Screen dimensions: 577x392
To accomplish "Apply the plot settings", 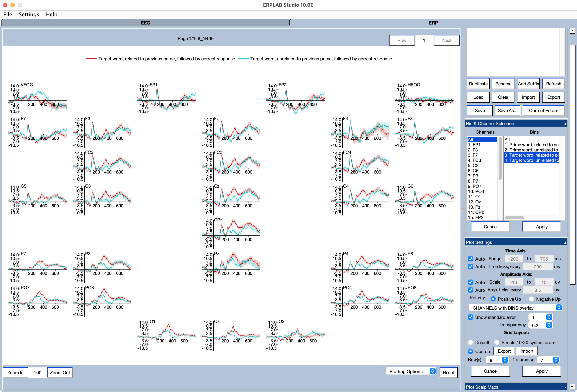I will point(542,371).
